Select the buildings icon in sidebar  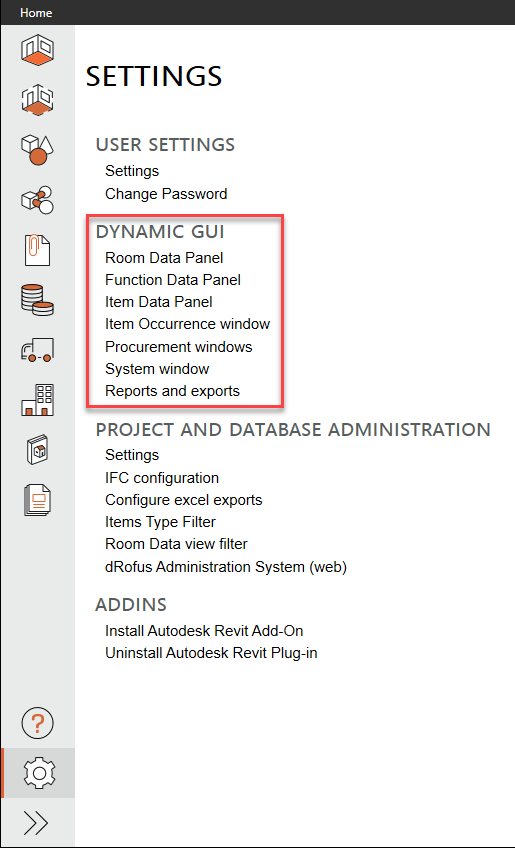click(x=37, y=400)
